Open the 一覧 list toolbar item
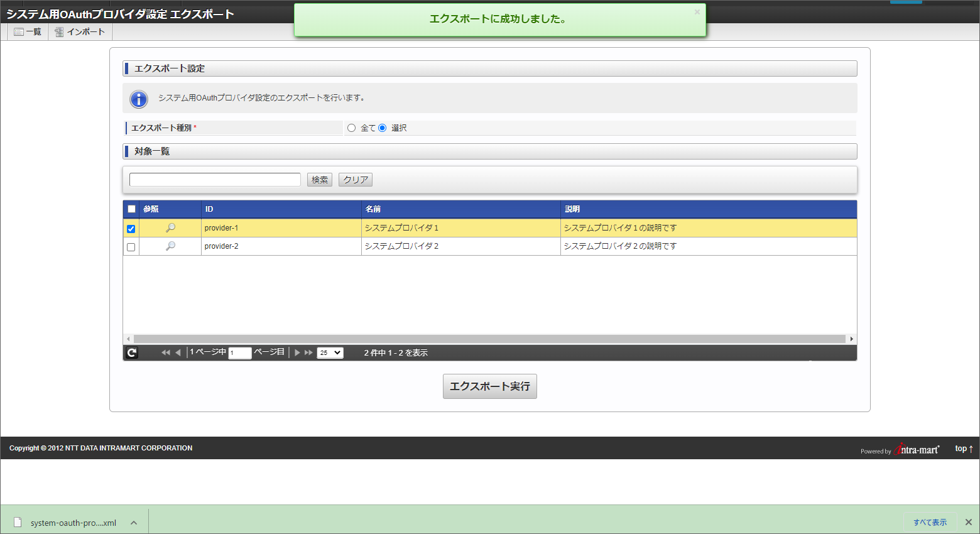The width and height of the screenshot is (980, 534). pyautogui.click(x=28, y=32)
